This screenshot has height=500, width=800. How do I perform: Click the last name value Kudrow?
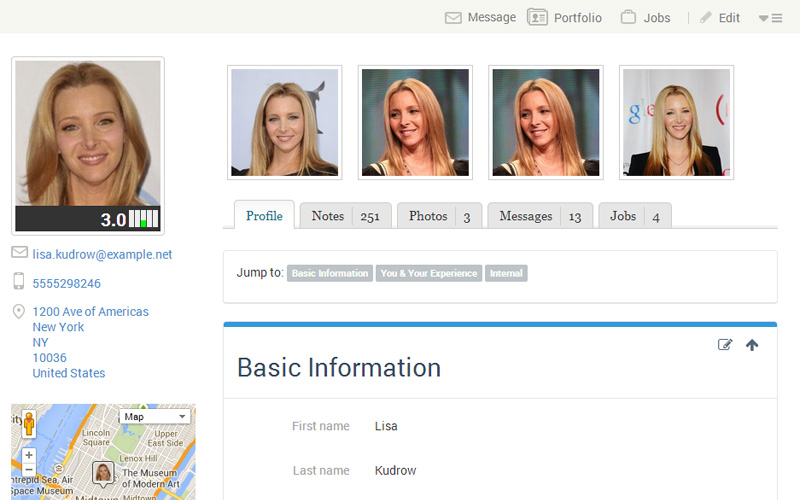(x=395, y=470)
